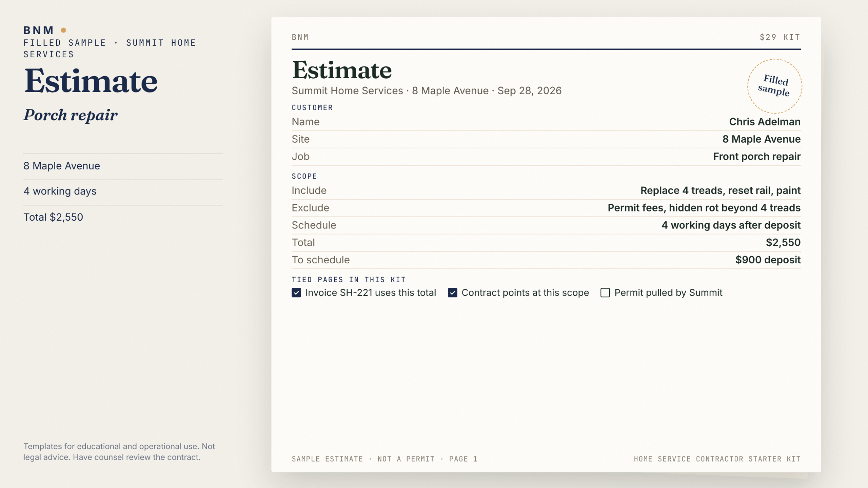Click the BNM logo in the sidebar
868x488 pixels.
[39, 30]
